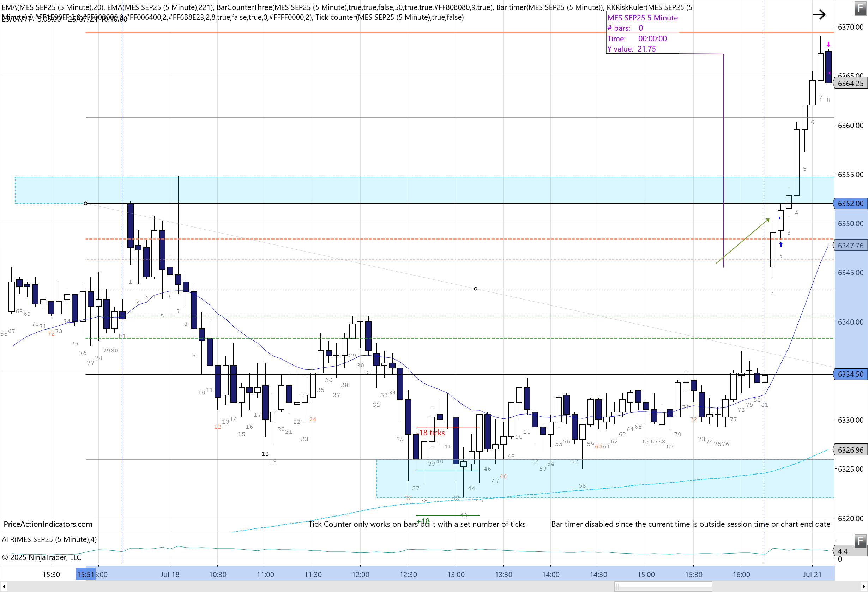Screen dimensions: 868x592
Task: Click the 6320.00 price axis label
Action: click(x=850, y=518)
